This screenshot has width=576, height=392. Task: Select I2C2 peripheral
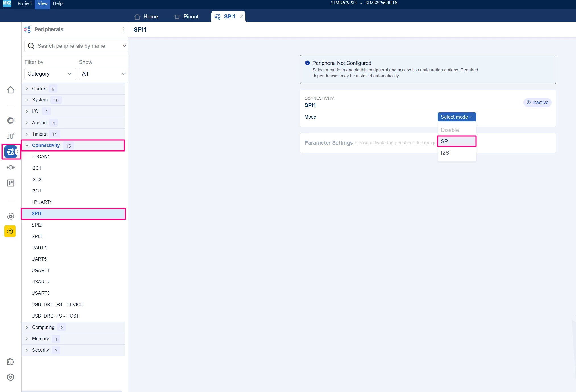click(73, 180)
